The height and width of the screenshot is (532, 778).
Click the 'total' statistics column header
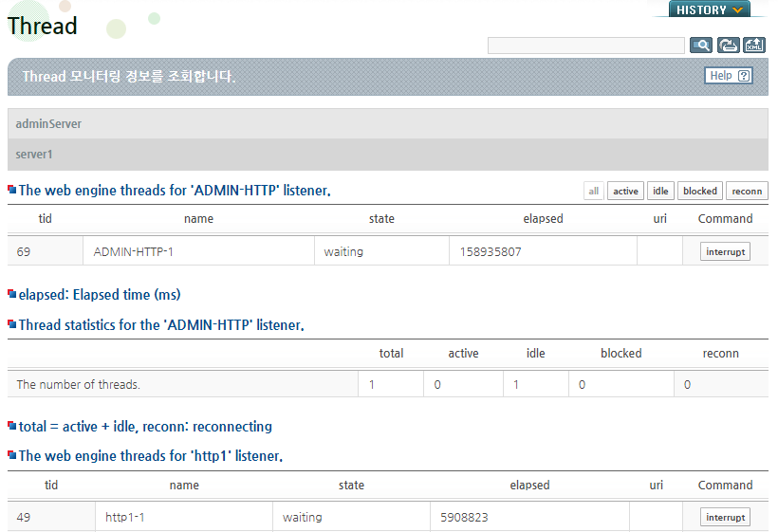tap(391, 354)
